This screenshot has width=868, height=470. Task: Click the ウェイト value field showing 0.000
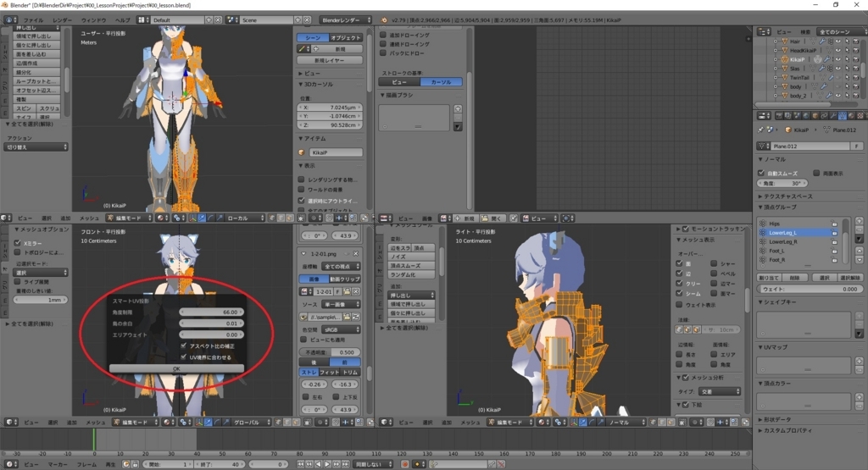click(809, 289)
